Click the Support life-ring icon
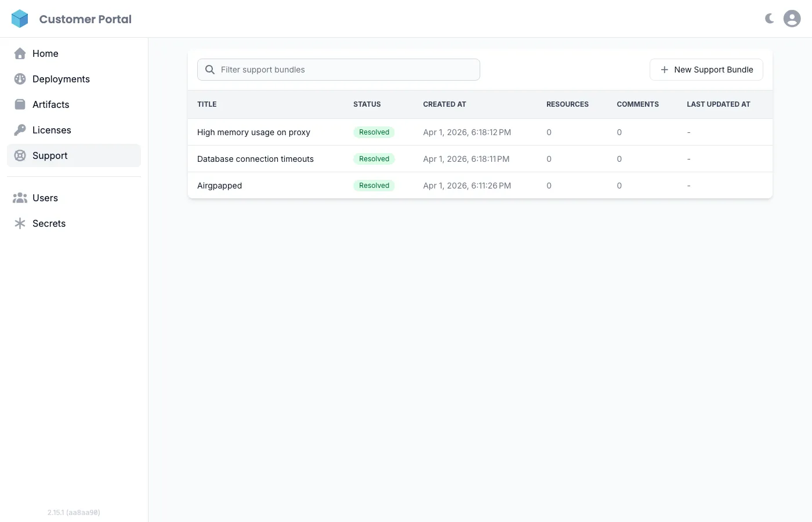This screenshot has width=812, height=522. pos(20,155)
